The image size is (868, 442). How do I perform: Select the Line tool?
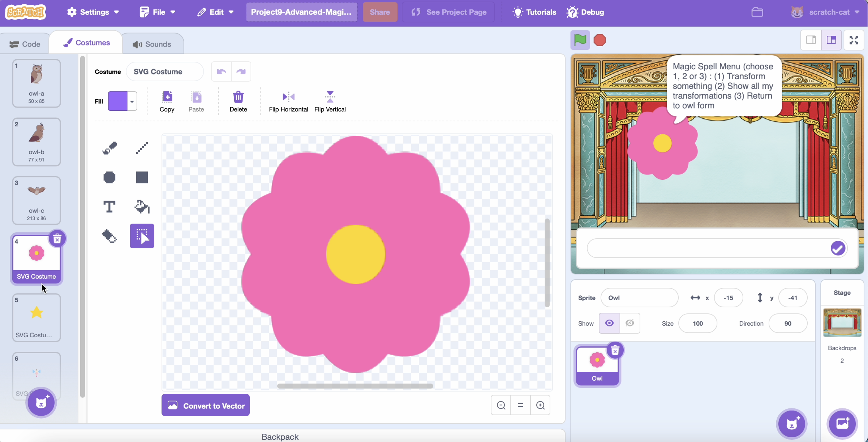(142, 148)
